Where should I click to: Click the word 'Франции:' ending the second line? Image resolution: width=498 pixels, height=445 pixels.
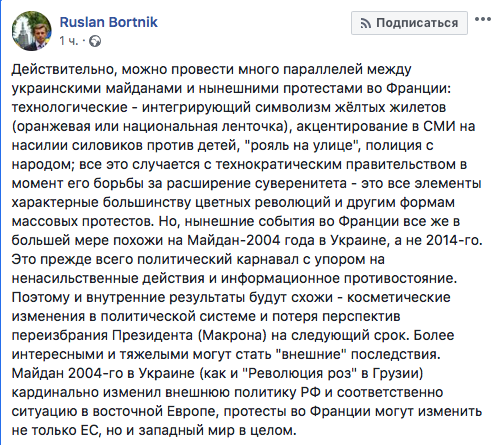click(418, 88)
